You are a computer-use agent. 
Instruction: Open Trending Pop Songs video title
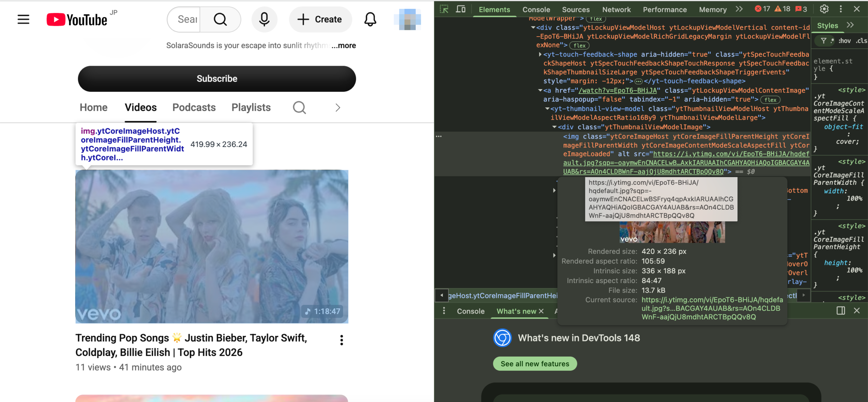click(191, 345)
